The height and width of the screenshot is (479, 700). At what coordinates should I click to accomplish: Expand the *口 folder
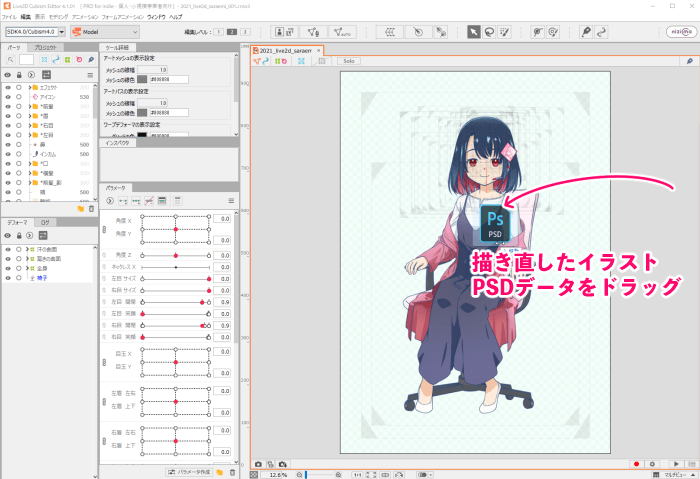point(30,163)
